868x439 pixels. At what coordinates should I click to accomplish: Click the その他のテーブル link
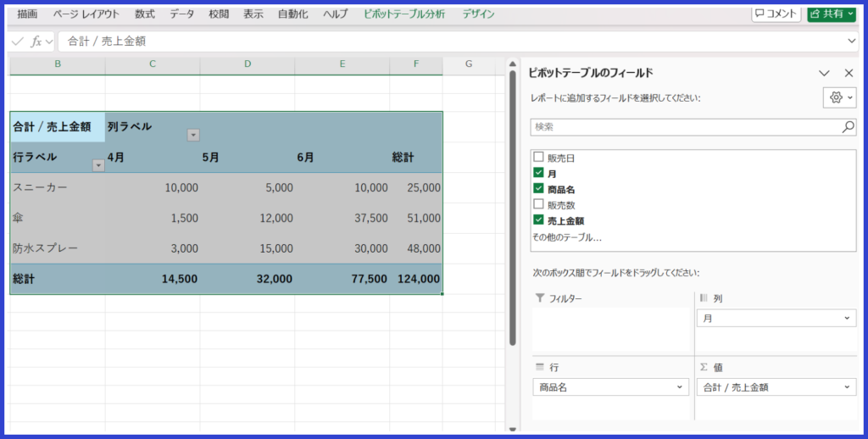[x=567, y=237]
